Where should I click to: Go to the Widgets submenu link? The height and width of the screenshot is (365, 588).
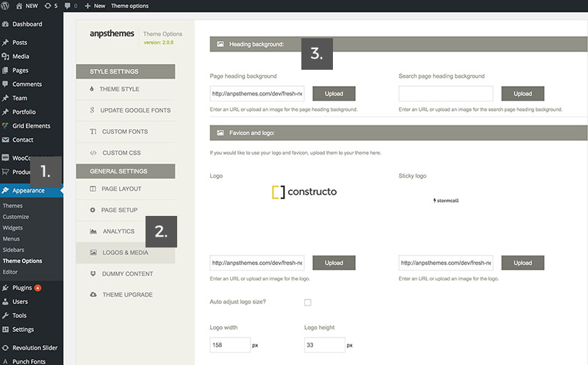coord(12,228)
